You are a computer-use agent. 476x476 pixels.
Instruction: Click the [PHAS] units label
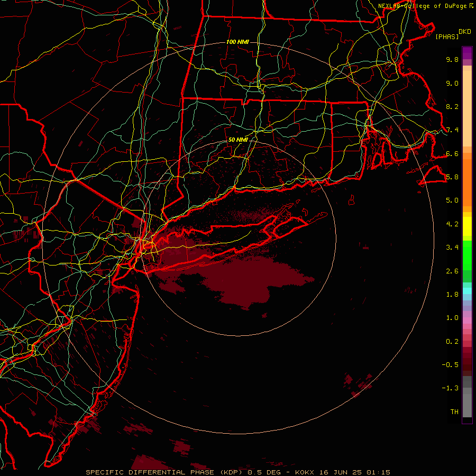click(x=447, y=37)
